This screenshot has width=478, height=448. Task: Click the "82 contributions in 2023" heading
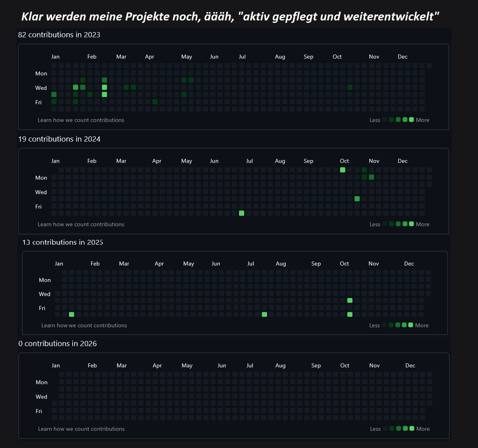[x=59, y=35]
